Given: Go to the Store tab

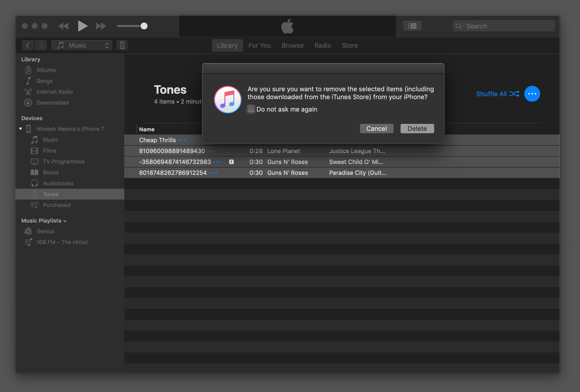Looking at the screenshot, I should (350, 46).
